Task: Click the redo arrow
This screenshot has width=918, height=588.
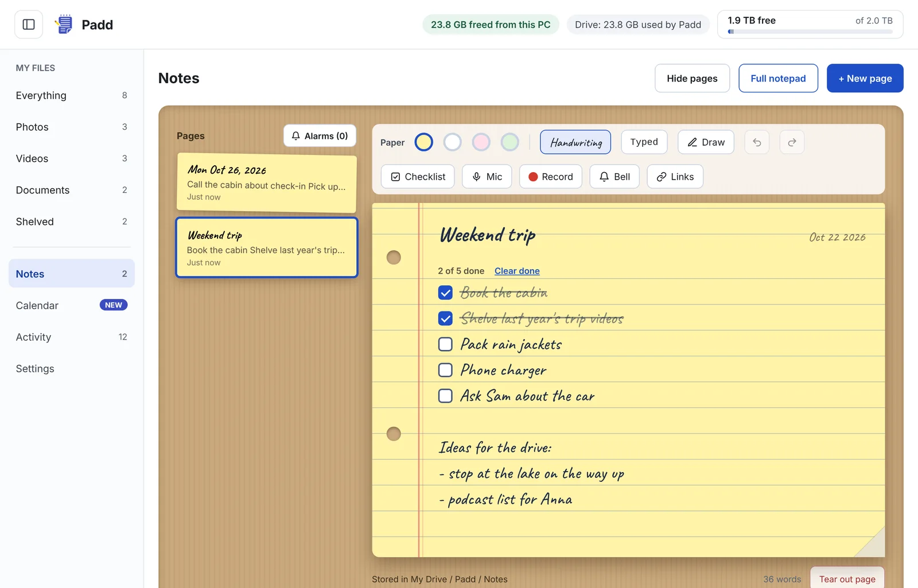Action: [x=792, y=142]
